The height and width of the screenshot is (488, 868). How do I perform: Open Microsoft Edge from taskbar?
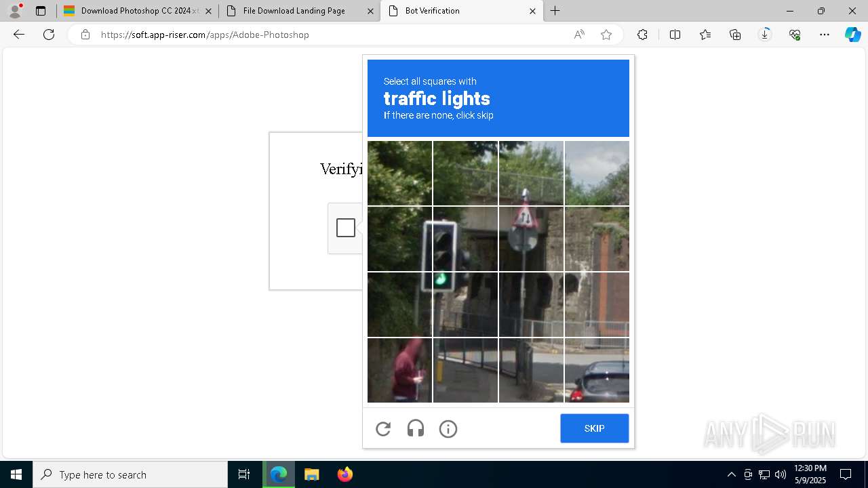pos(279,474)
